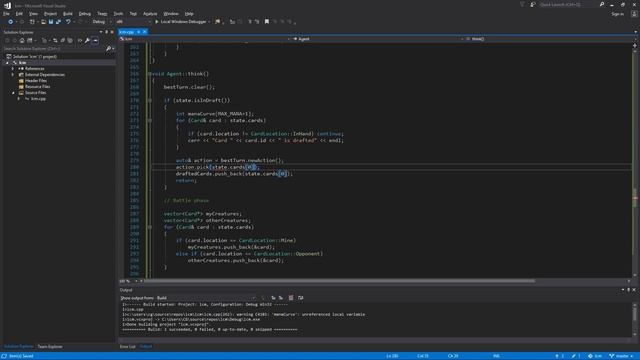The height and width of the screenshot is (360, 640).
Task: Open the Debug menu
Action: tap(84, 13)
